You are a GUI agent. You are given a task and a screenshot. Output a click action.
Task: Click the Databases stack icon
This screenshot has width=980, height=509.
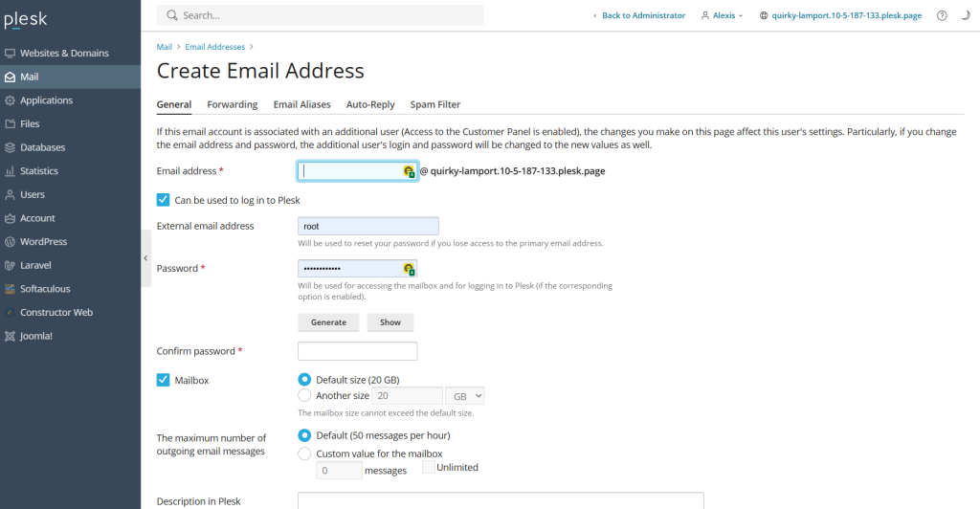(10, 147)
